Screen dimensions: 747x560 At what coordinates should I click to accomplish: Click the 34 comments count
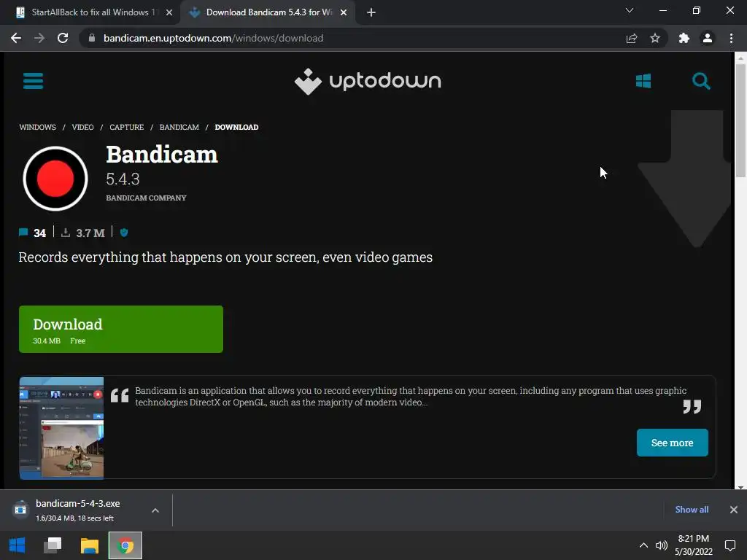tap(39, 233)
